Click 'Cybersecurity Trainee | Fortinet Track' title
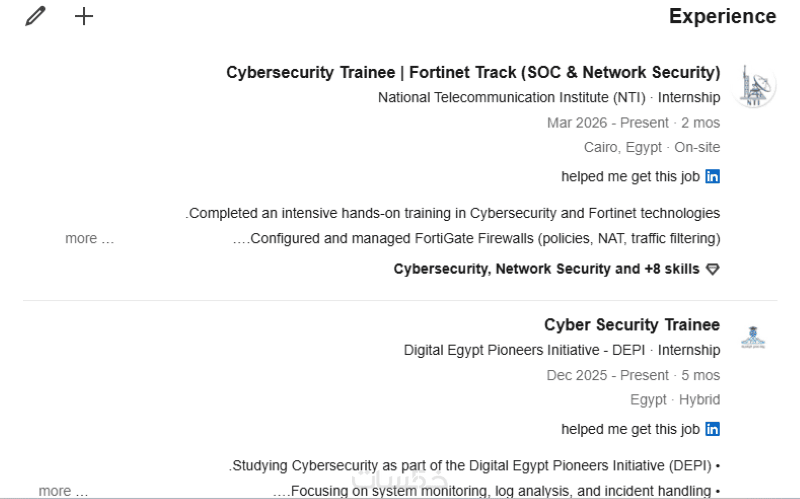This screenshot has width=800, height=499. coord(473,72)
